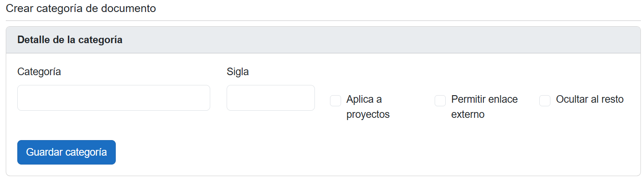The image size is (644, 181).
Task: Enable the Aplica a proyectos checkbox
Action: 335,101
